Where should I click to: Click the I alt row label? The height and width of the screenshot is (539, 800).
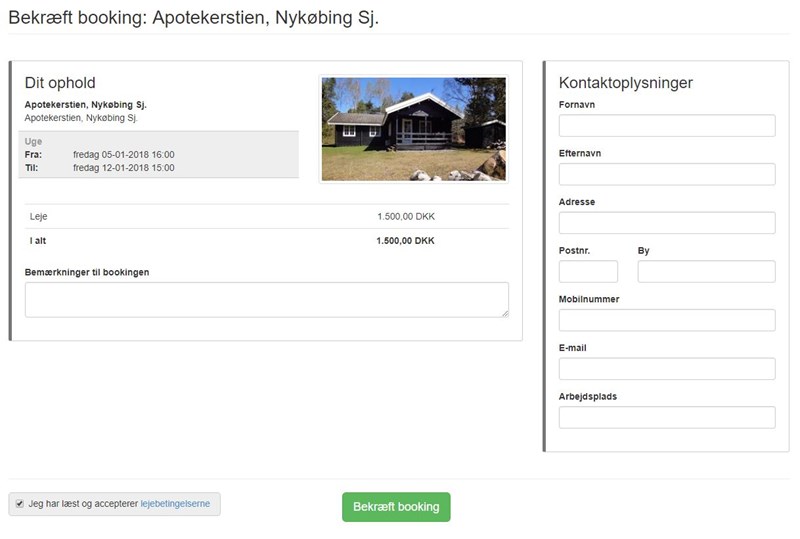tap(38, 241)
